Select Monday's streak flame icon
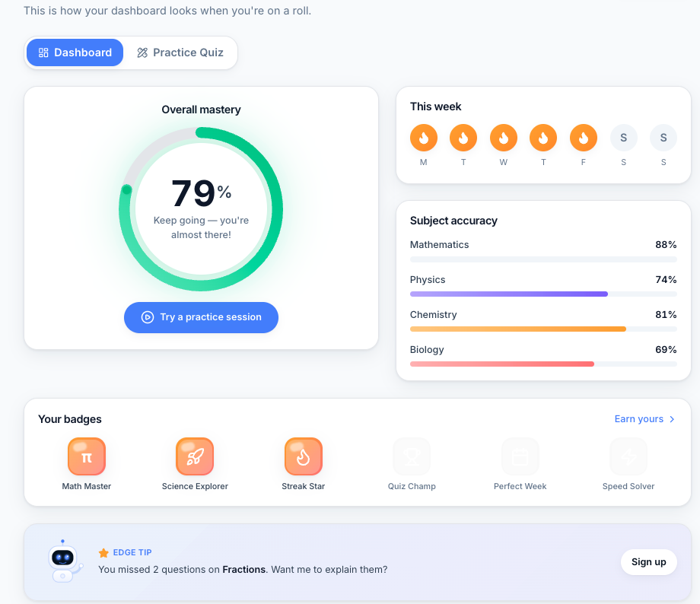Image resolution: width=700 pixels, height=604 pixels. coord(424,138)
